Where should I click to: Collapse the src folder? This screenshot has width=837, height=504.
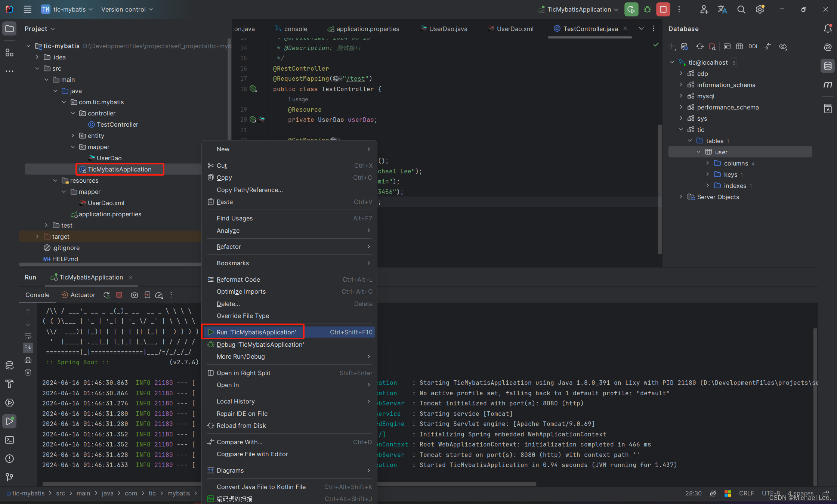37,68
